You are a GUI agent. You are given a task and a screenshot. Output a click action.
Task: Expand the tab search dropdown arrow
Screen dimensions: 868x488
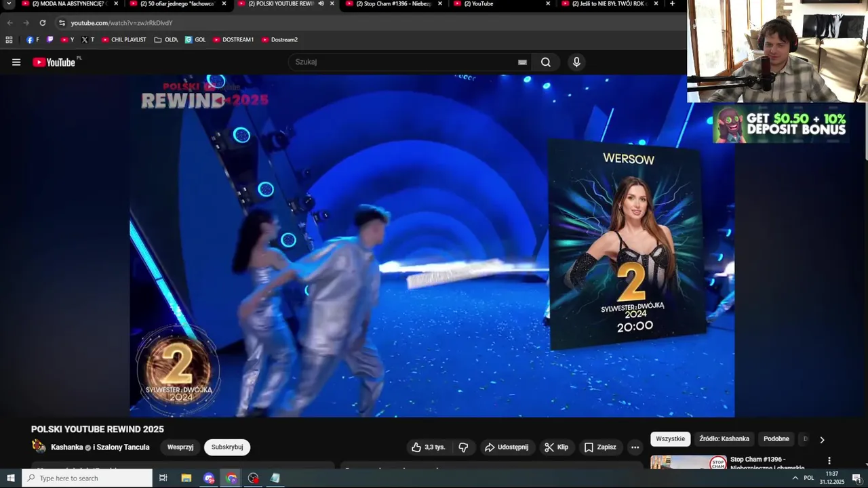click(x=9, y=4)
